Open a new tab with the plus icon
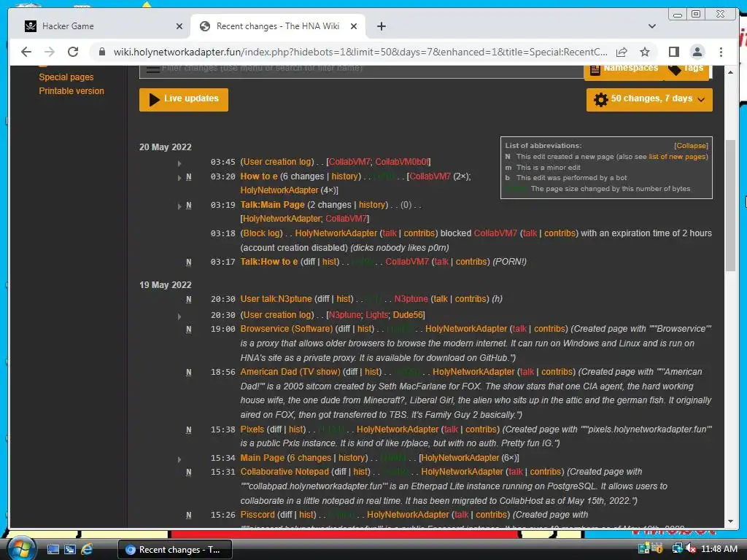 coord(381,26)
